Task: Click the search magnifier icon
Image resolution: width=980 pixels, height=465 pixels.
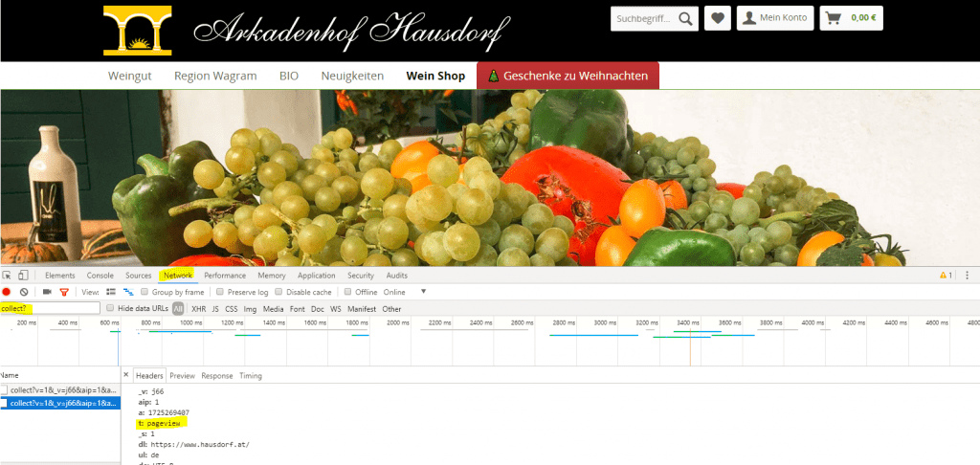Action: tap(685, 17)
